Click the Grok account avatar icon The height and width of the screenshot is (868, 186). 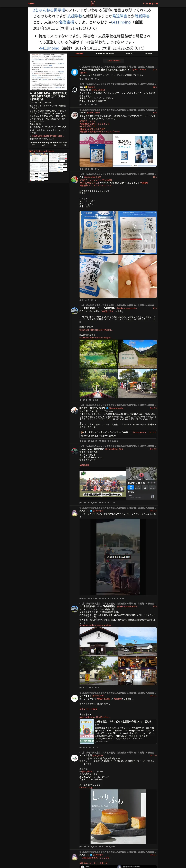pos(75,89)
